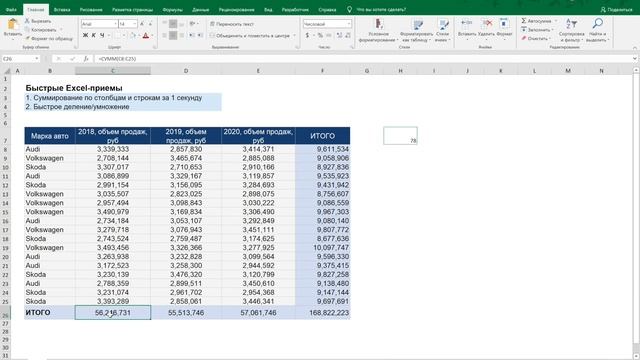Click cell with 10,097,747
Screen dimensions: 640x360
click(322, 248)
